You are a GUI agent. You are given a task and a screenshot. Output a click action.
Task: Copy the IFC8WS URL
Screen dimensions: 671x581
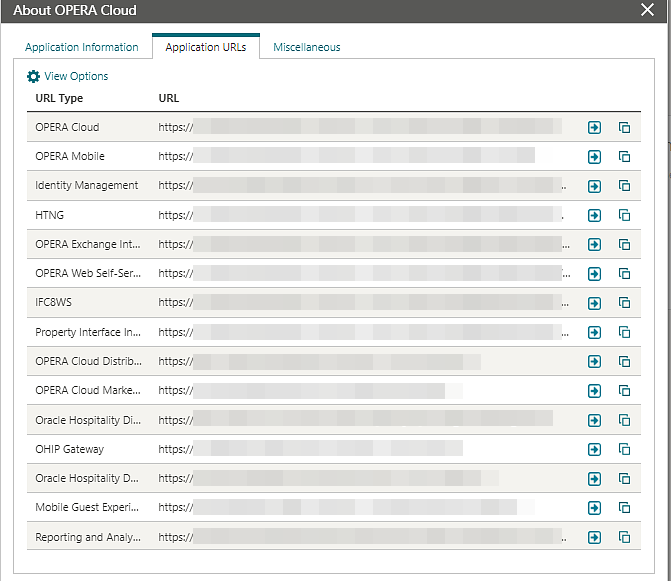pyautogui.click(x=624, y=303)
